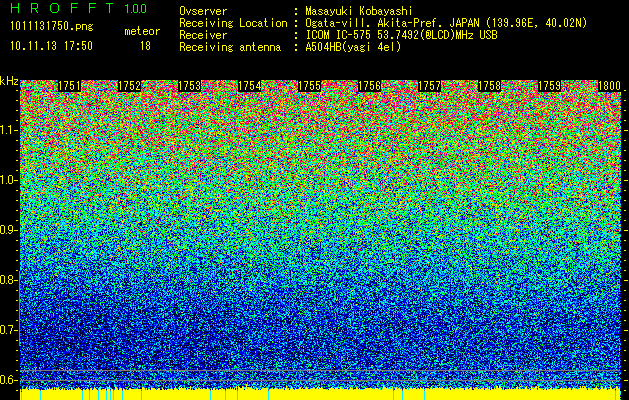Image resolution: width=629 pixels, height=400 pixels.
Task: Click the observer name Masayuki Kobayashi
Action: click(x=359, y=11)
